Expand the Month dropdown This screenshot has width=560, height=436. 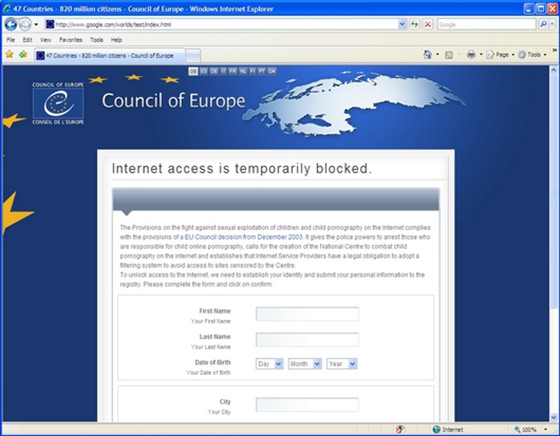(305, 364)
